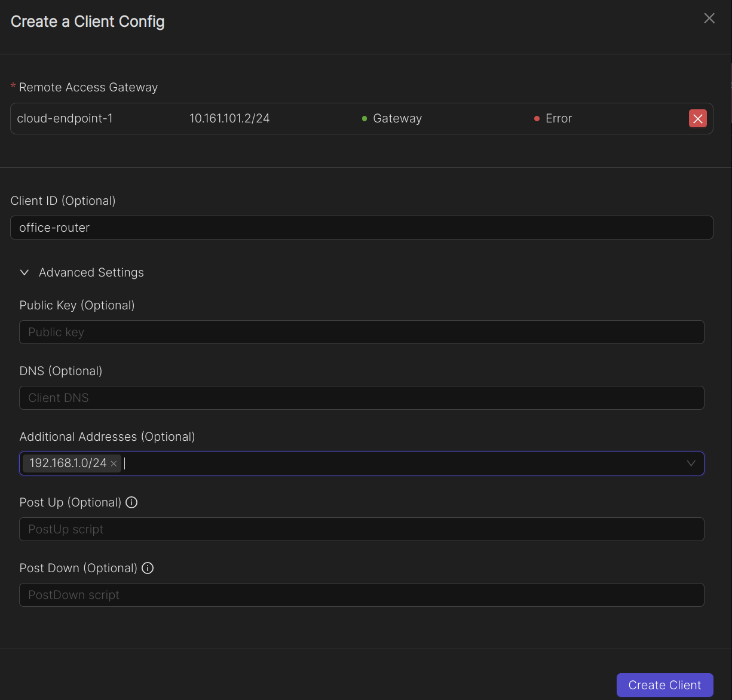Open the Additional Addresses dropdown arrow

(691, 463)
